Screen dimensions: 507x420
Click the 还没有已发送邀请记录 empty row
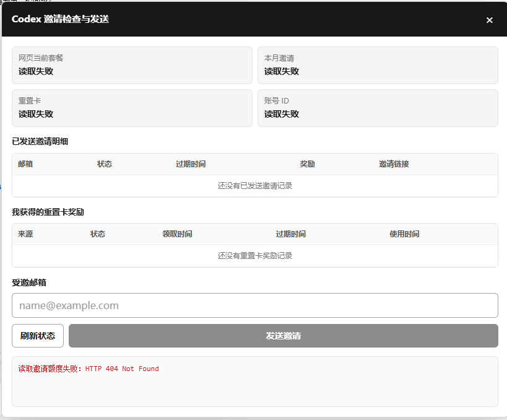255,186
